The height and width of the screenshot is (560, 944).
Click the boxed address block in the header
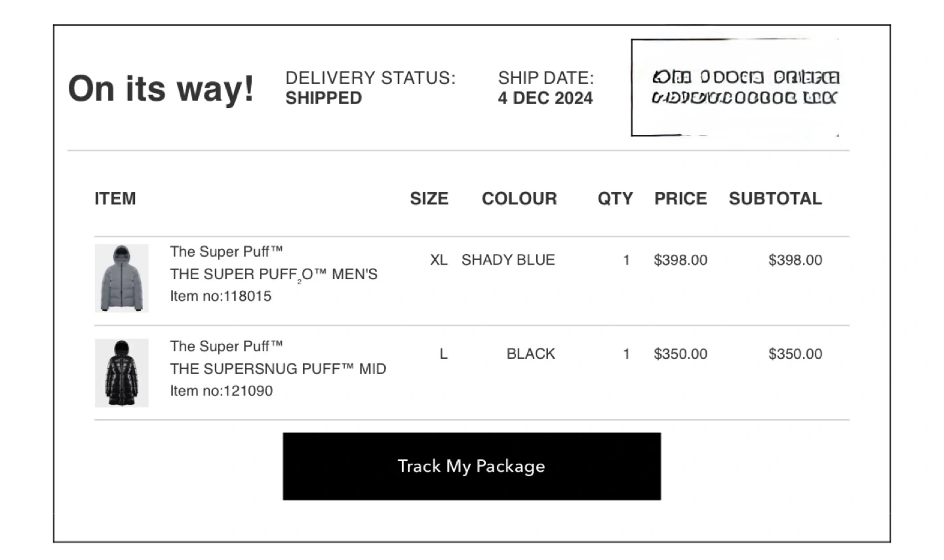click(x=735, y=88)
